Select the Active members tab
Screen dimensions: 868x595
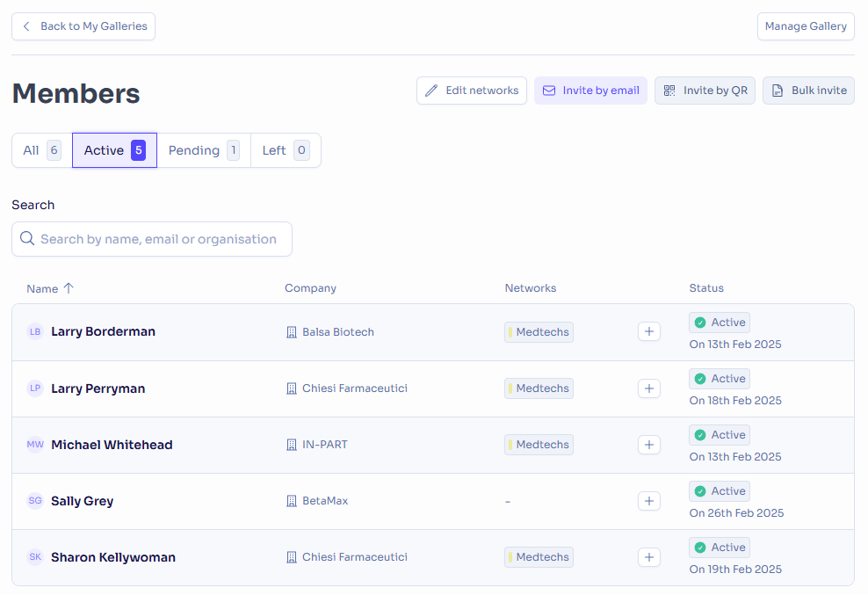click(114, 150)
